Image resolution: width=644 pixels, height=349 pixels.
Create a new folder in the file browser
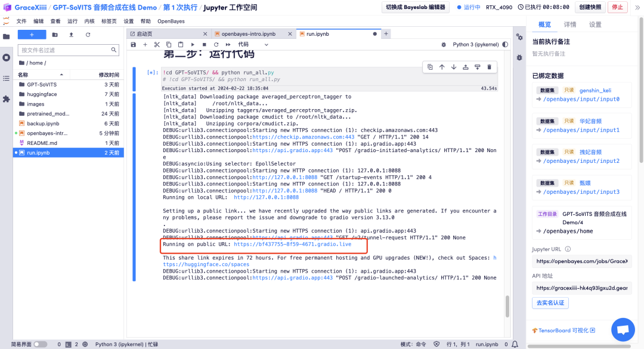pos(55,35)
